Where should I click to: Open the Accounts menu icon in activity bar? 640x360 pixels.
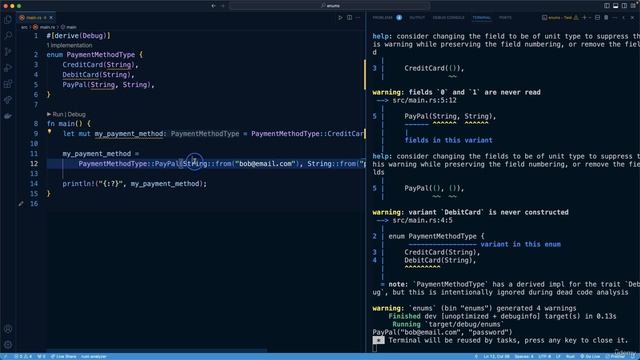click(x=8, y=329)
